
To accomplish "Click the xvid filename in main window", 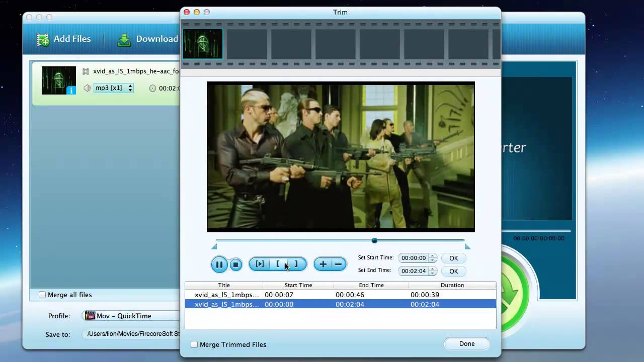I will point(136,71).
